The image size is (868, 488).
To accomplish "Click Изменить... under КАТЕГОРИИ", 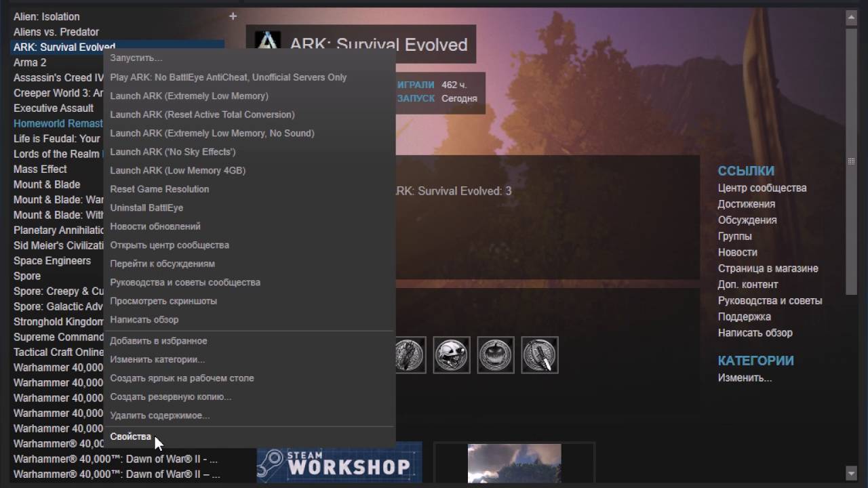I will 745,378.
